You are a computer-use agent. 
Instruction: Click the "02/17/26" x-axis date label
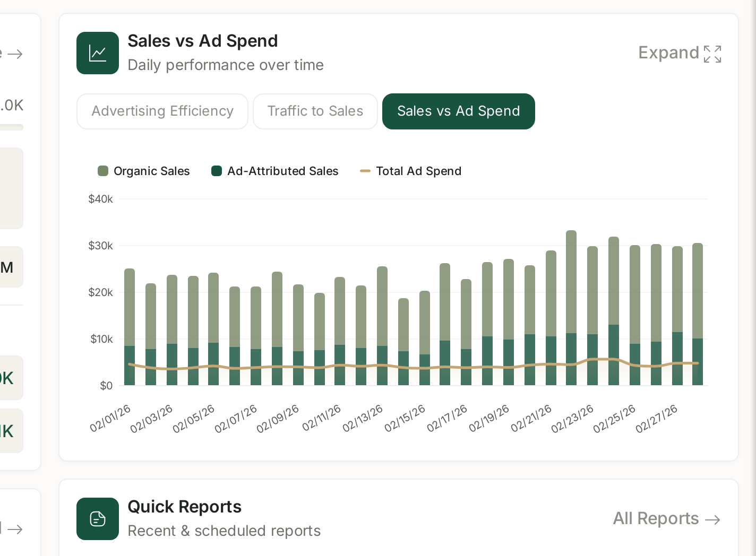pos(448,419)
